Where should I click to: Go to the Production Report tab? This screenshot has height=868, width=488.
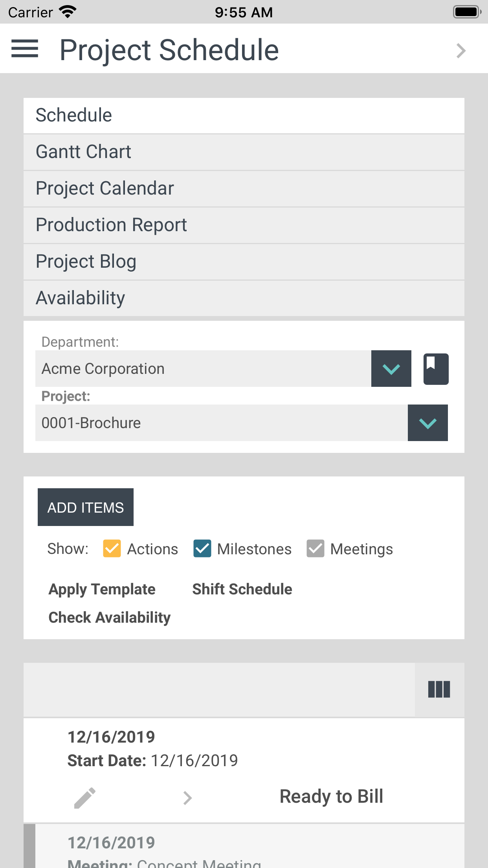244,225
